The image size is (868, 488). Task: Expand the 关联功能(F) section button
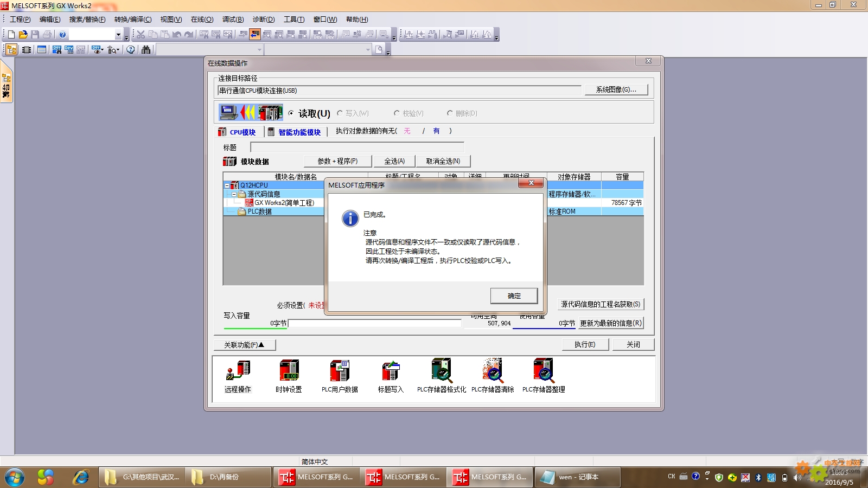tap(245, 345)
